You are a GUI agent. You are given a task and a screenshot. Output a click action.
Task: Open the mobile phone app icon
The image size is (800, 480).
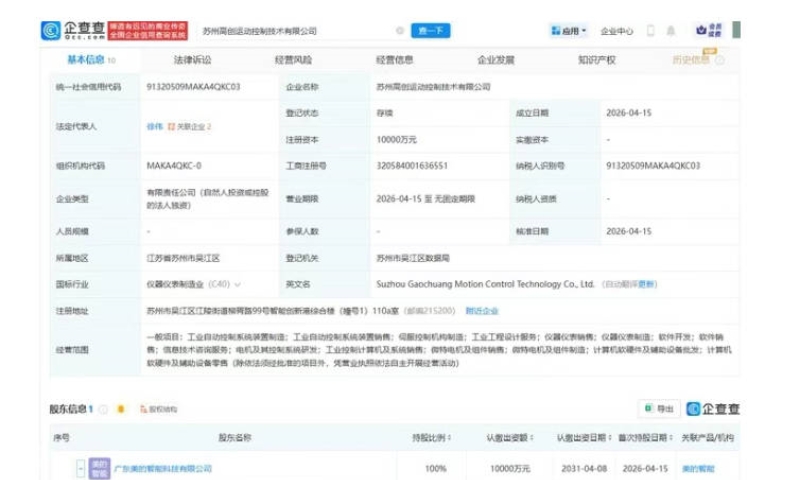tap(651, 31)
